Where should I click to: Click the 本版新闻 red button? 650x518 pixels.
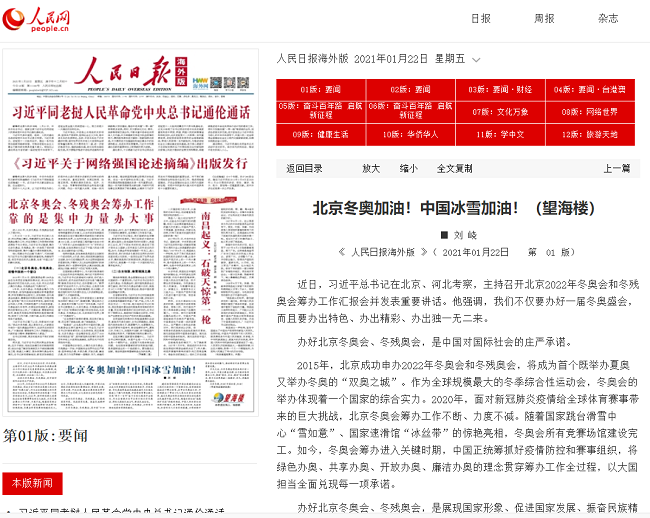tap(32, 483)
